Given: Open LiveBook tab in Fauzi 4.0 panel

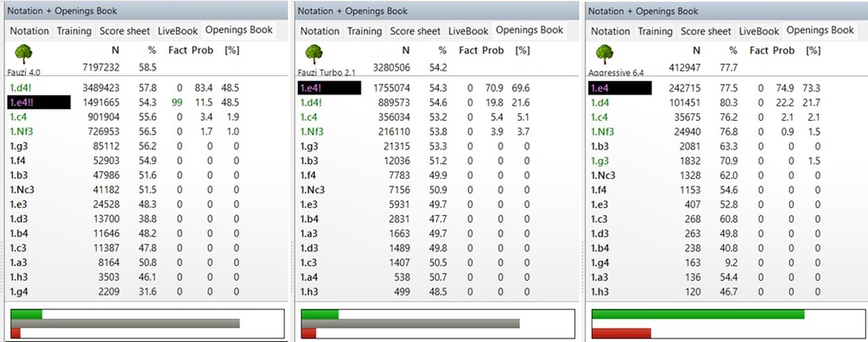Looking at the screenshot, I should (178, 31).
